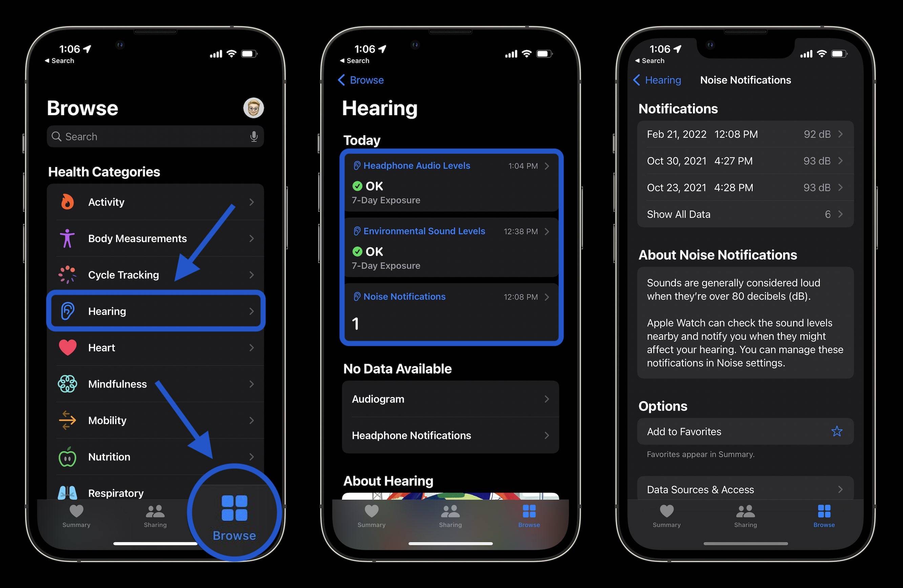This screenshot has width=903, height=588.
Task: Open the Hearing health category
Action: point(156,311)
